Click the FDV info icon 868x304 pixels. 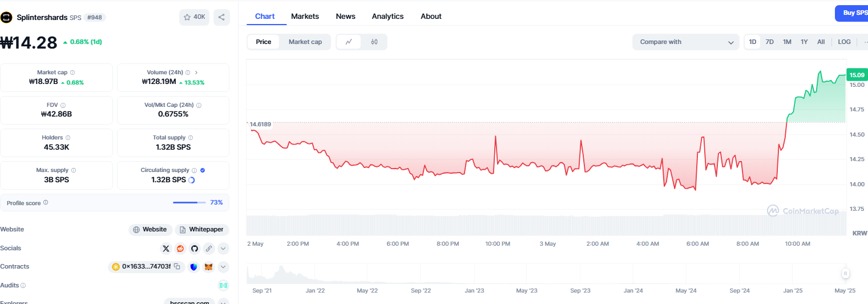(x=63, y=105)
